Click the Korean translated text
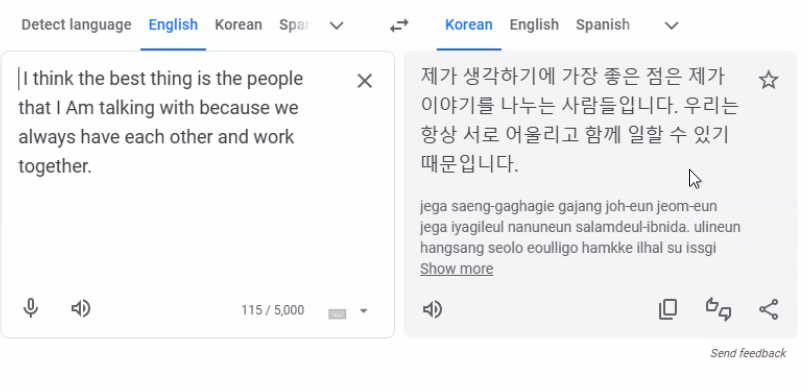808x392 pixels. click(580, 121)
